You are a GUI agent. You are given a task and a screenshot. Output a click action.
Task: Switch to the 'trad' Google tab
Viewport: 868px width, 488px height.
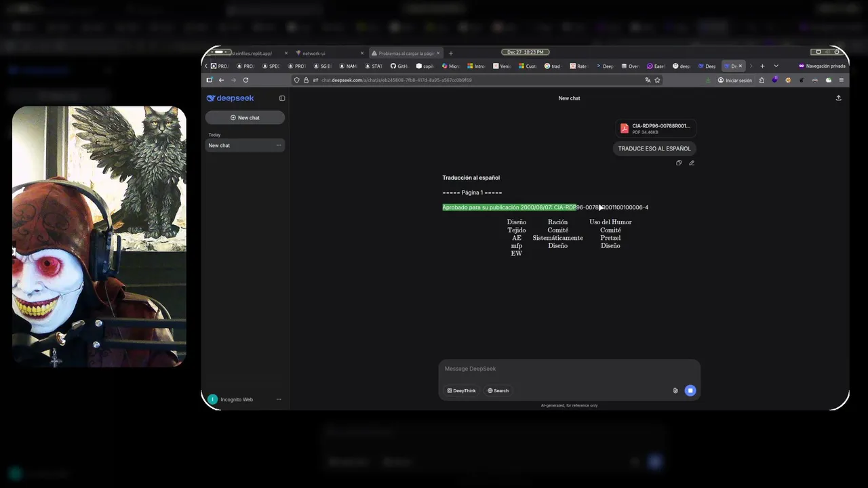click(552, 66)
